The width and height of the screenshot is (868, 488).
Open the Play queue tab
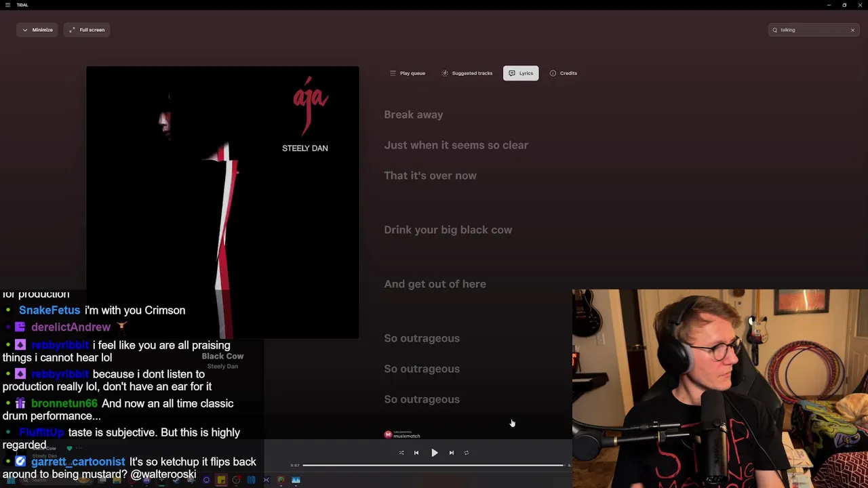click(x=408, y=73)
